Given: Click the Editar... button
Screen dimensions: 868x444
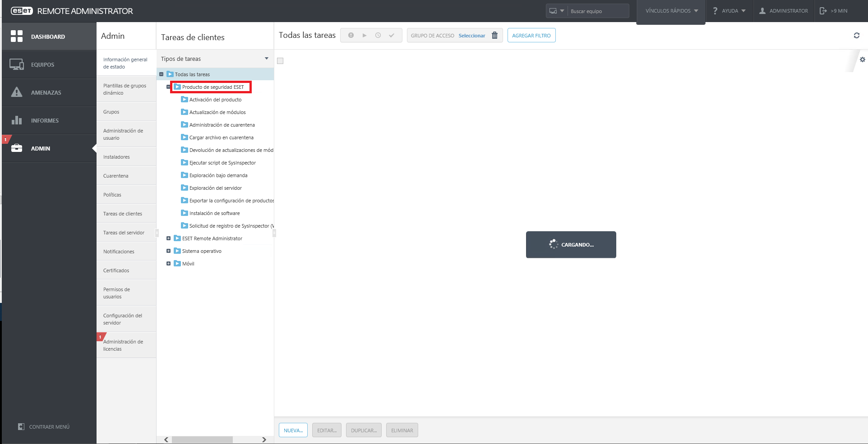Looking at the screenshot, I should pos(327,430).
